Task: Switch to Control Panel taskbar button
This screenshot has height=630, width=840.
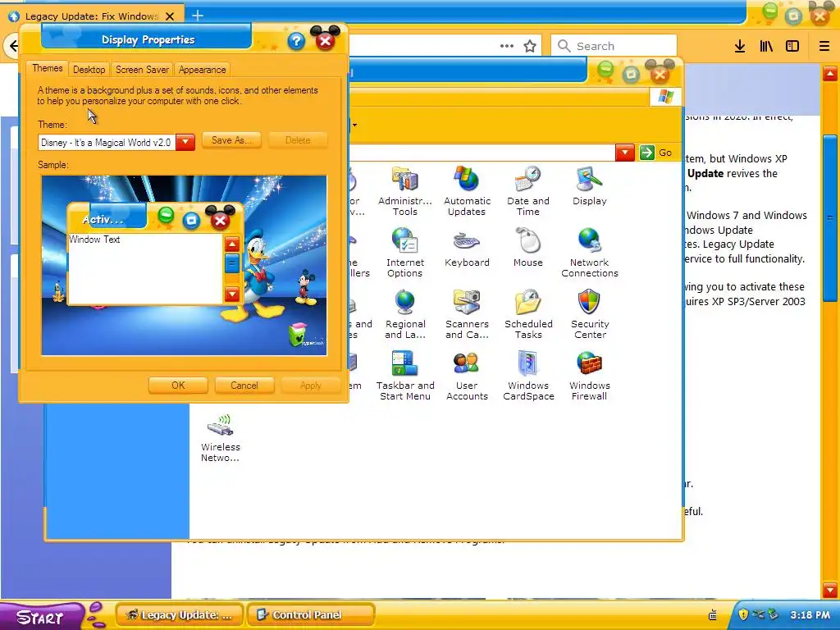Action: click(x=311, y=615)
